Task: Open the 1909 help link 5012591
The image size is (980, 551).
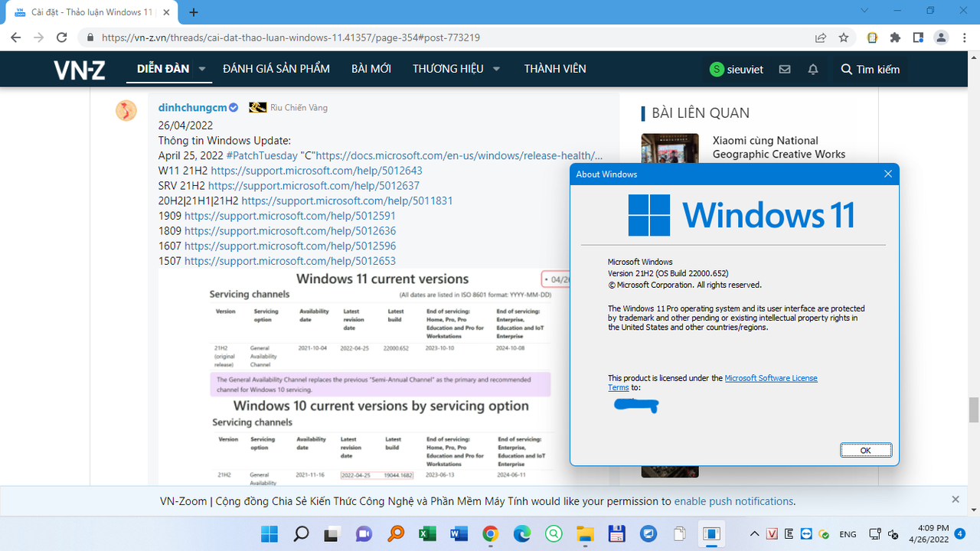Action: (290, 216)
